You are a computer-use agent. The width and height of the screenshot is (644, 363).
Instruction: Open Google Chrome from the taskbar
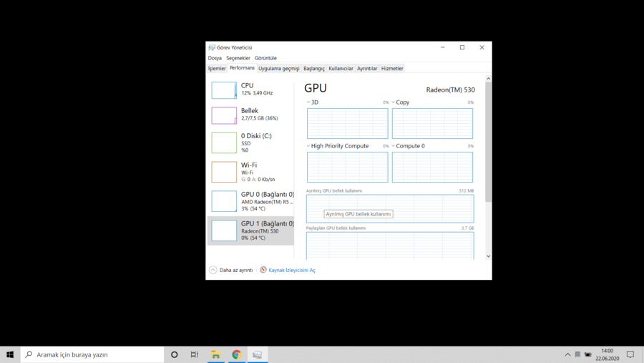[237, 354]
